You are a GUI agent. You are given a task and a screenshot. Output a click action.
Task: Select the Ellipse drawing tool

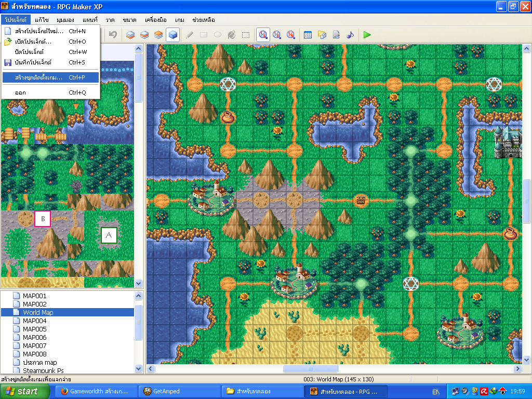pyautogui.click(x=218, y=35)
